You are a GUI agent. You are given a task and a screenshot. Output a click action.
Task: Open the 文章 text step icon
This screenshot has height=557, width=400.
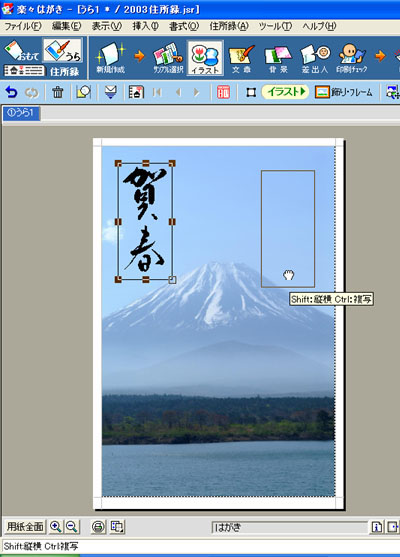[242, 58]
